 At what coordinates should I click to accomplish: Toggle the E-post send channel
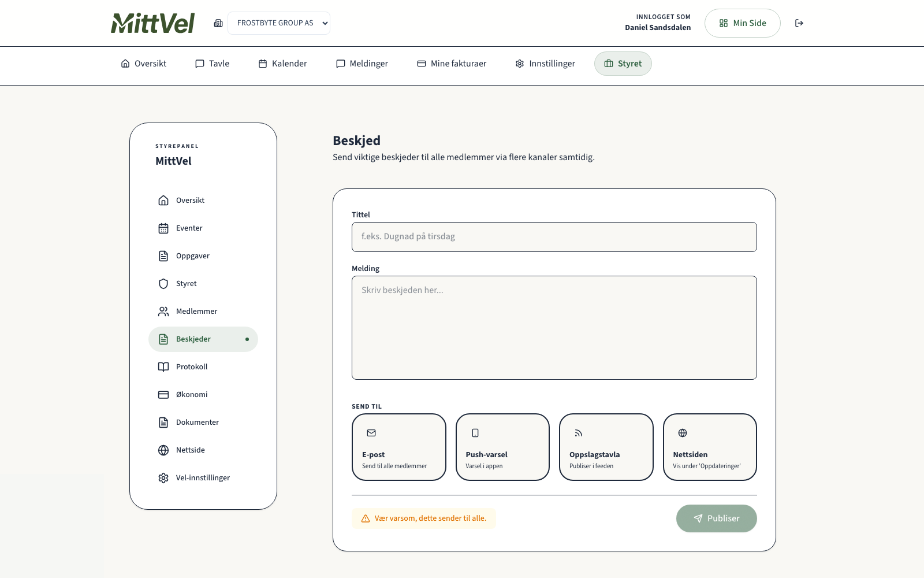398,447
